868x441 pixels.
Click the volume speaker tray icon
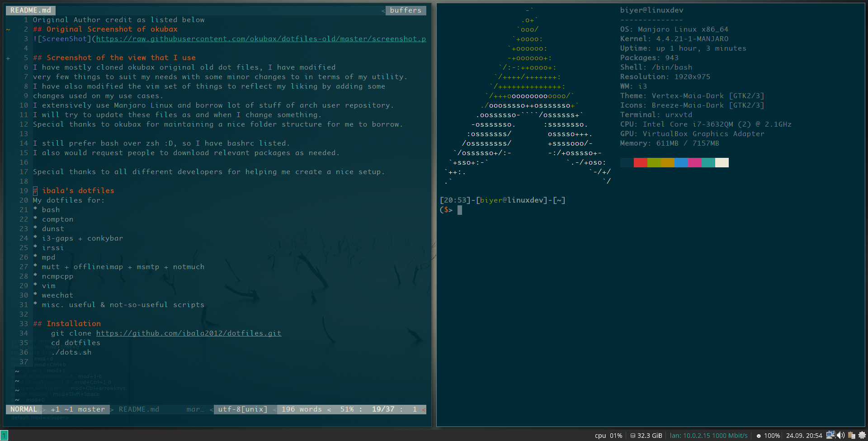(x=841, y=435)
